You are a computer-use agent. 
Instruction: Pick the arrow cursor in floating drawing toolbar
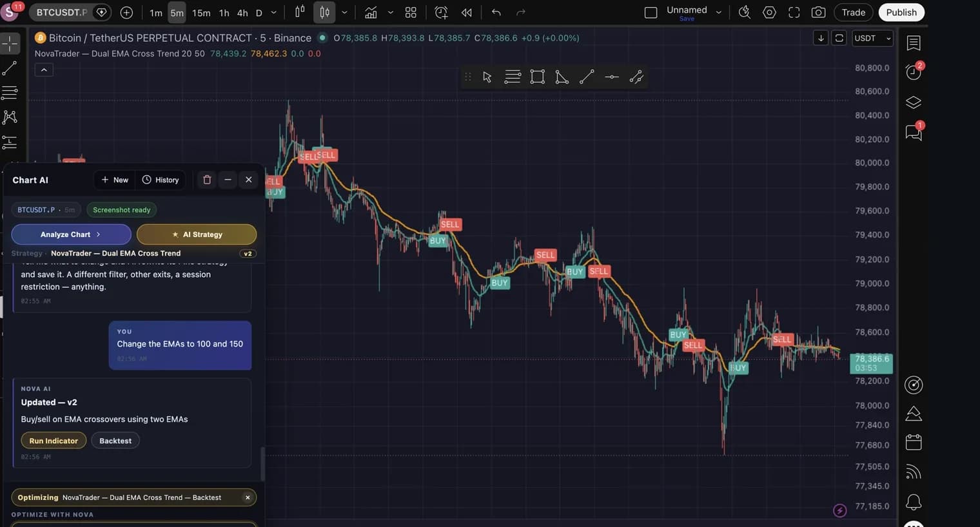click(x=487, y=77)
